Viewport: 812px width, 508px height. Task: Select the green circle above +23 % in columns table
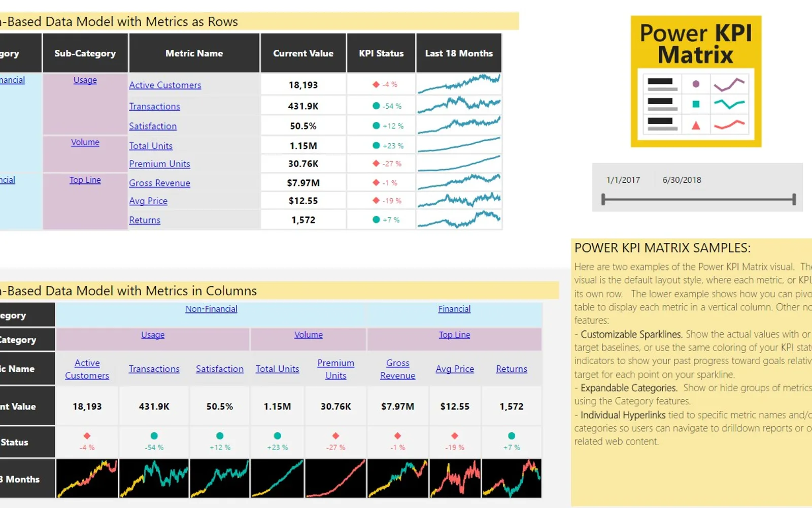click(x=278, y=436)
